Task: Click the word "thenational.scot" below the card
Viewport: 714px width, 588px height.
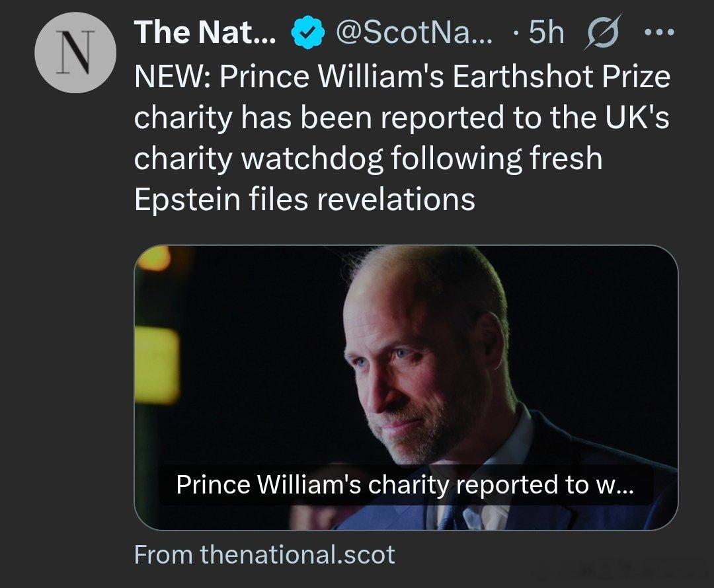Action: coord(297,554)
